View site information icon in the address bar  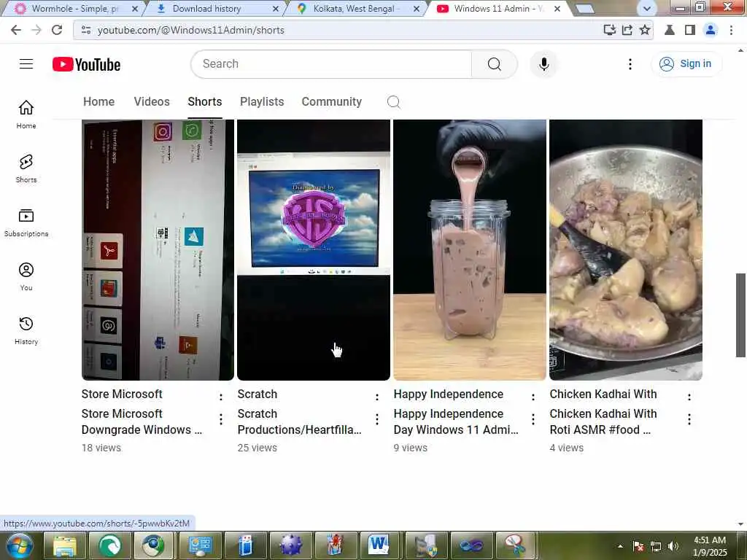(x=86, y=30)
